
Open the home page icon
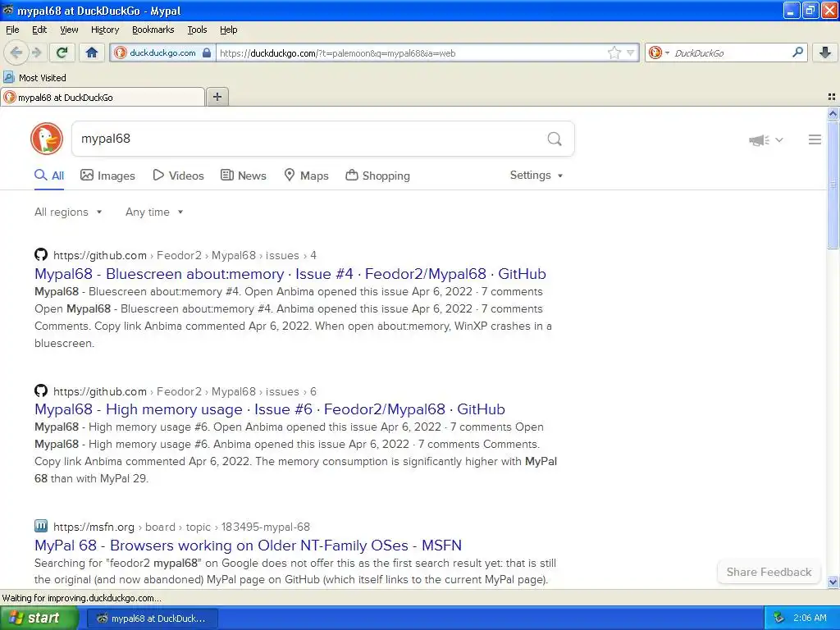pyautogui.click(x=92, y=52)
